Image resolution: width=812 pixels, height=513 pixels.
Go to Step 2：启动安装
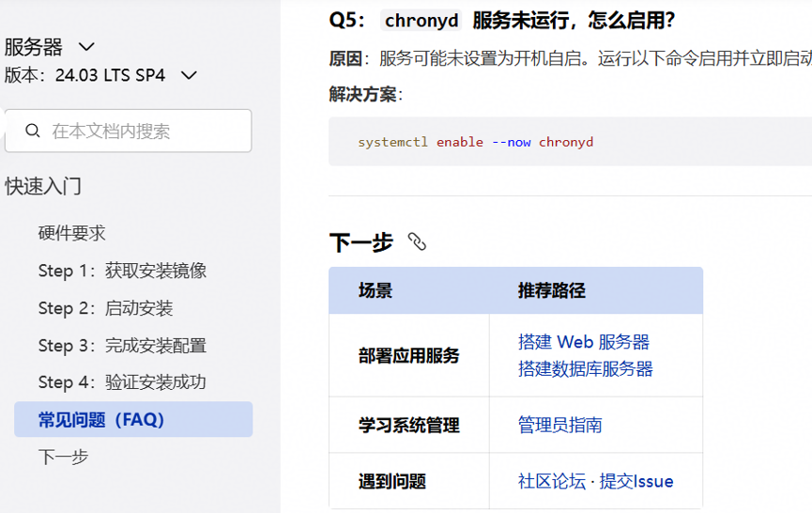tap(106, 308)
